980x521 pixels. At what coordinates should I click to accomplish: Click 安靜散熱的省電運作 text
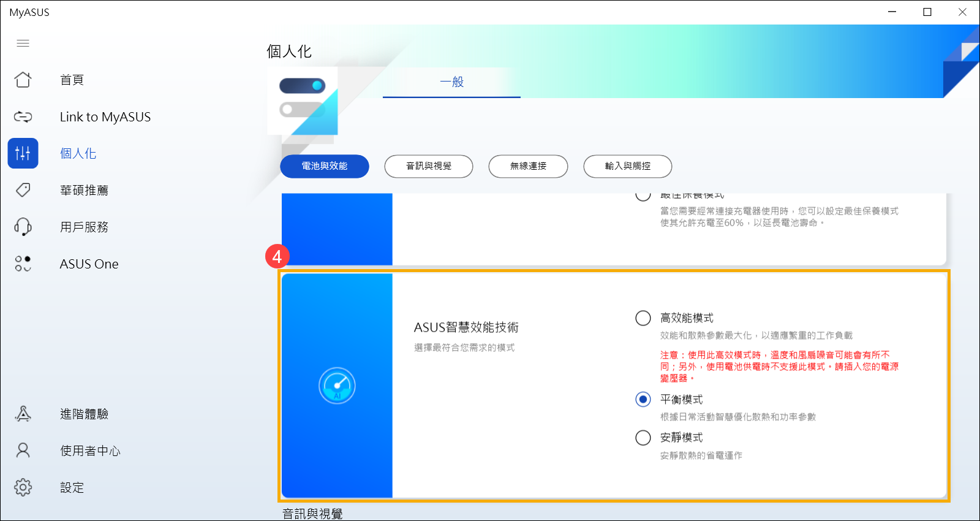point(701,455)
